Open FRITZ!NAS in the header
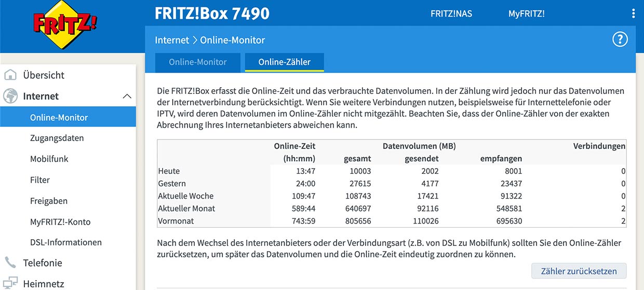 point(451,13)
